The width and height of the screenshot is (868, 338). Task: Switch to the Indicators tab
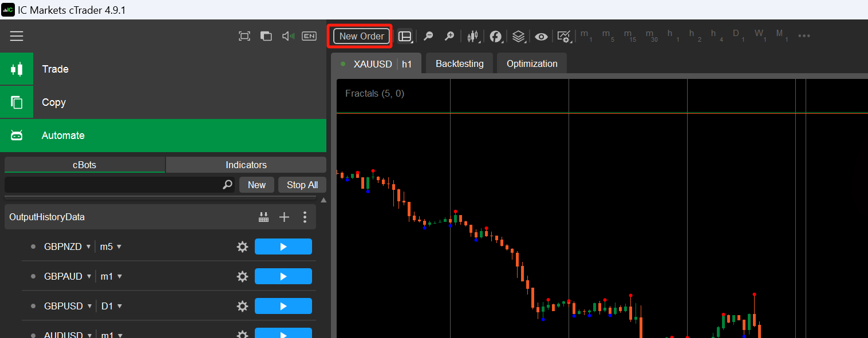click(x=246, y=165)
